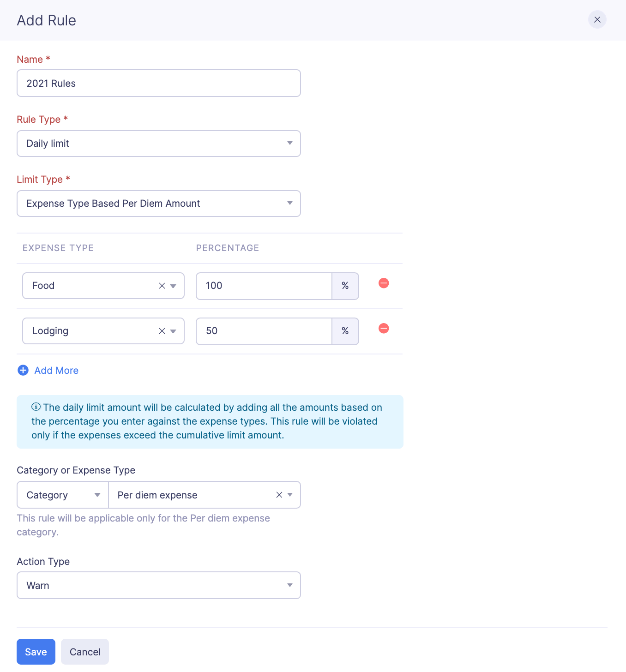Open the Category selector dropdown
The image size is (626, 672).
tap(63, 495)
